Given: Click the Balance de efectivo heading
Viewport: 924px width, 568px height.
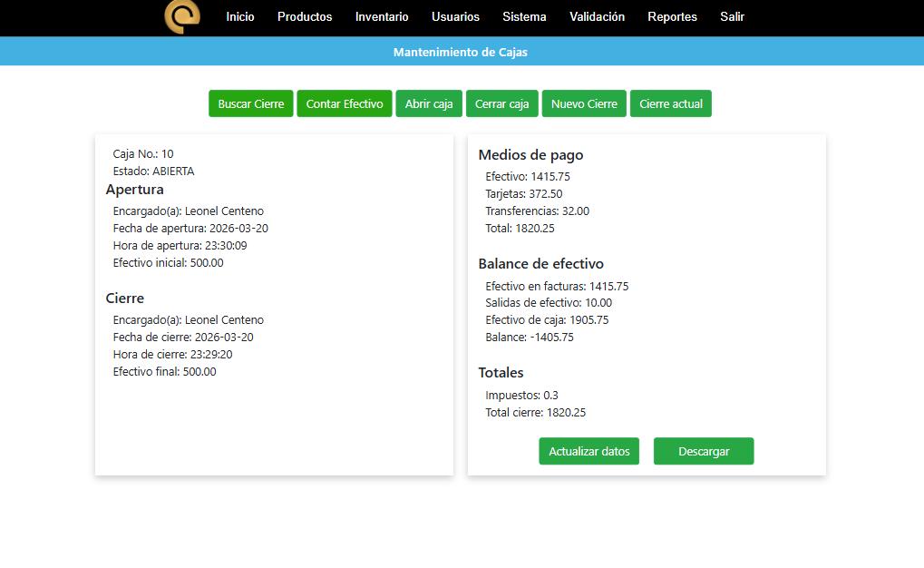Looking at the screenshot, I should pyautogui.click(x=541, y=264).
